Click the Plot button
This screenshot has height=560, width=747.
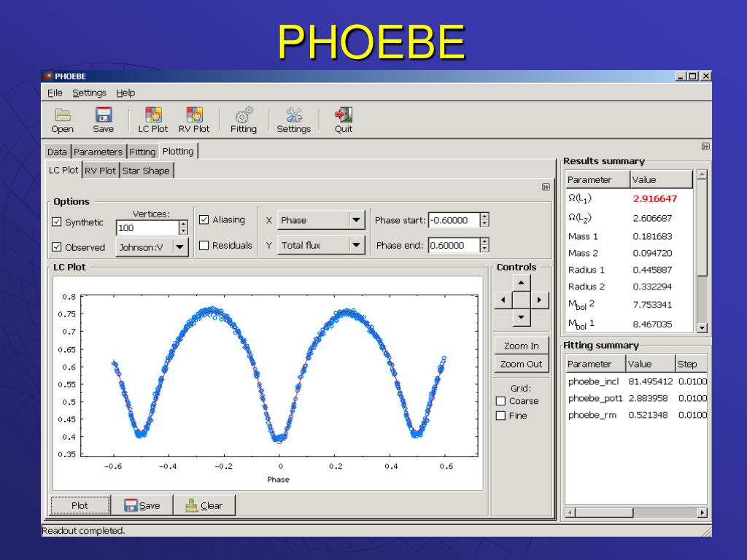[80, 505]
